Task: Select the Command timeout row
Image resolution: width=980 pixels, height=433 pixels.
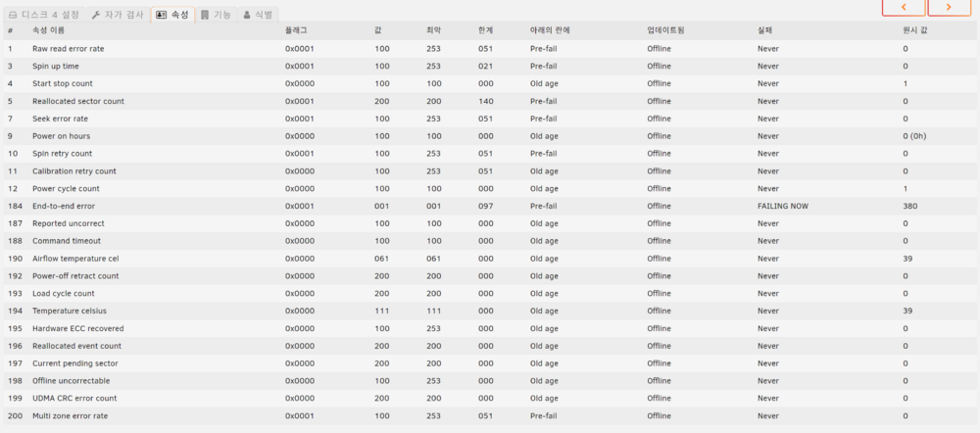Action: click(x=489, y=241)
